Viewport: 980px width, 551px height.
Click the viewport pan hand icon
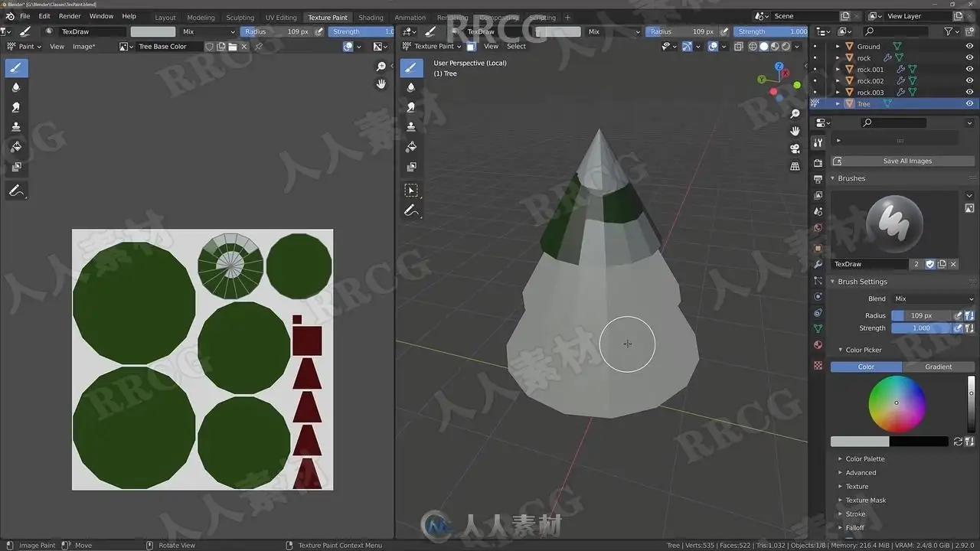tap(795, 131)
